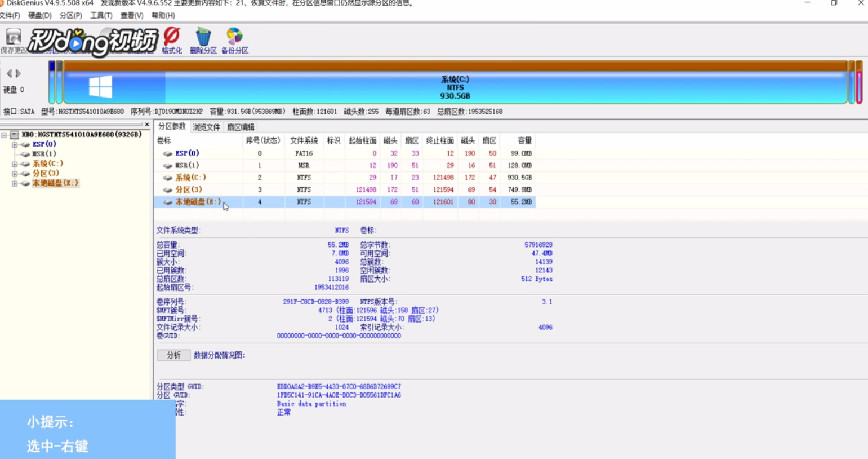This screenshot has height=459, width=868.
Task: Click the partition type GUID EBD0A0A2 value
Action: click(339, 387)
